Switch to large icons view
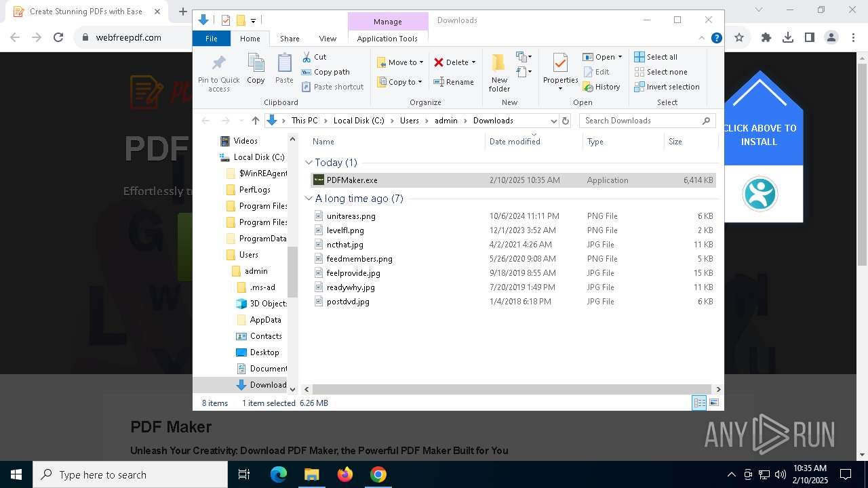The width and height of the screenshot is (868, 488). point(714,403)
